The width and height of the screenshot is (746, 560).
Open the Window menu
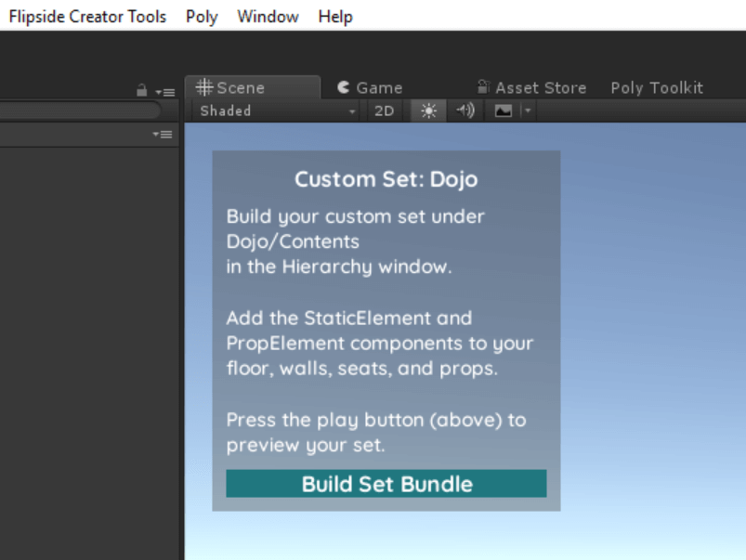click(268, 17)
